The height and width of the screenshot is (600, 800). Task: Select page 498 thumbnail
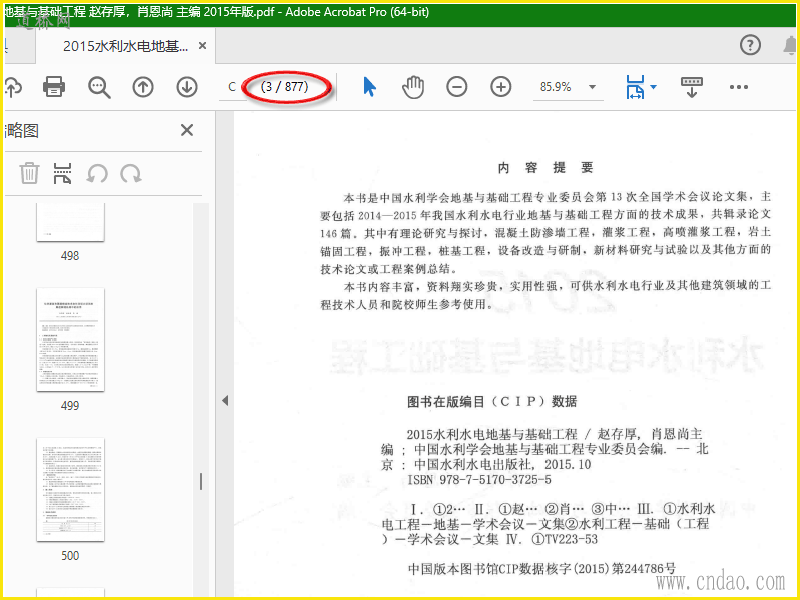click(70, 222)
